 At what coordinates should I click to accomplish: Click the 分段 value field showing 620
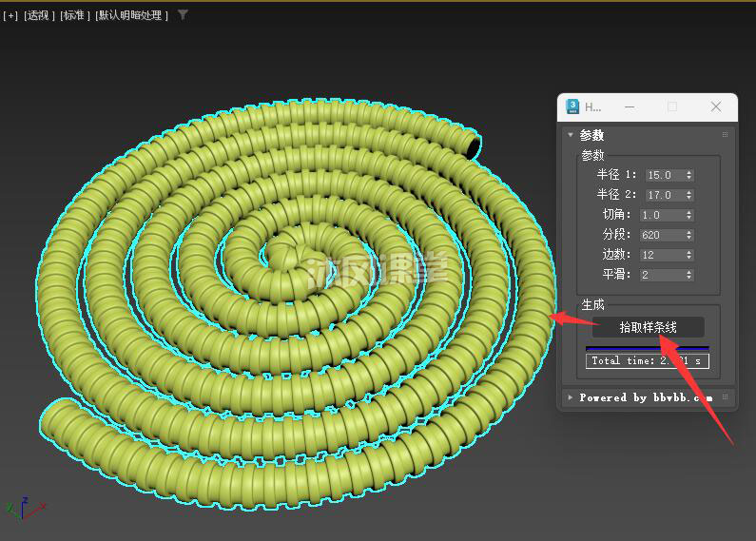pos(663,235)
